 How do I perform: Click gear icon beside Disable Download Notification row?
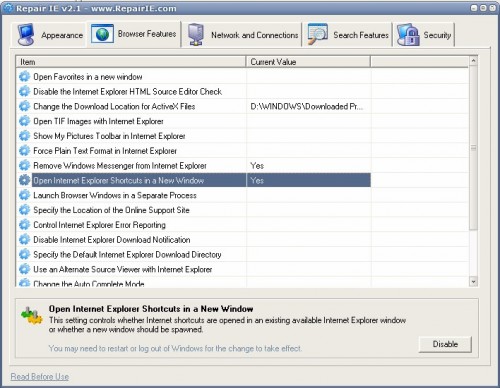(24, 240)
